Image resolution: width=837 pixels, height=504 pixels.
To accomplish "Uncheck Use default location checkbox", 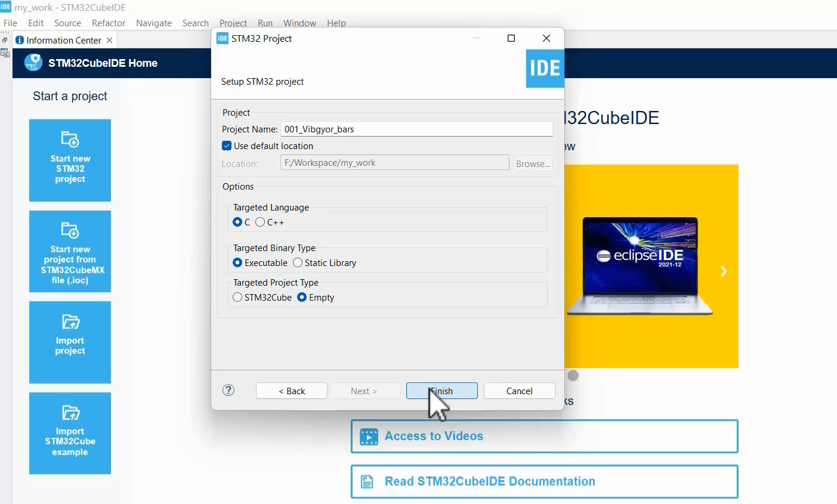I will point(227,146).
